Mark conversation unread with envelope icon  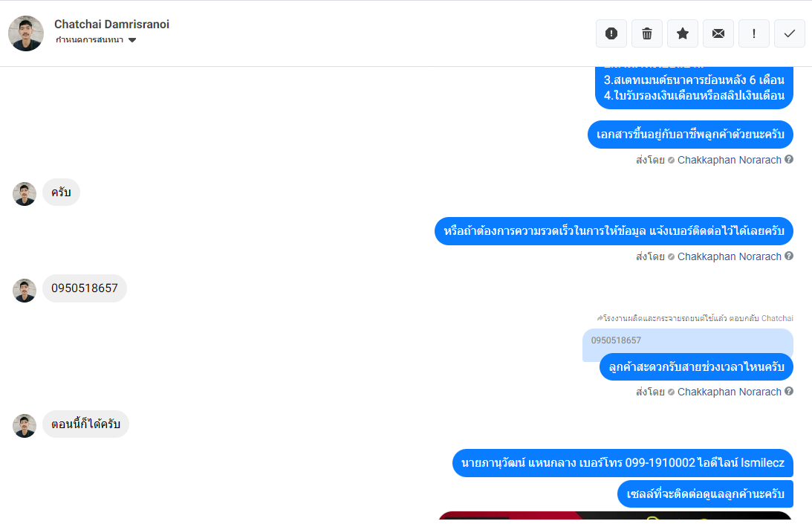718,33
